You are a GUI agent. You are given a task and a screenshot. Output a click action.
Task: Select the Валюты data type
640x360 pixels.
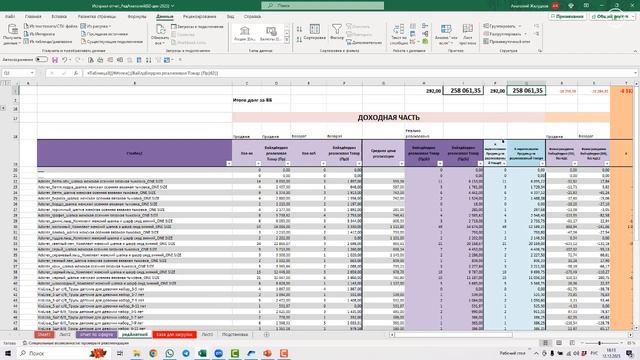tap(271, 33)
